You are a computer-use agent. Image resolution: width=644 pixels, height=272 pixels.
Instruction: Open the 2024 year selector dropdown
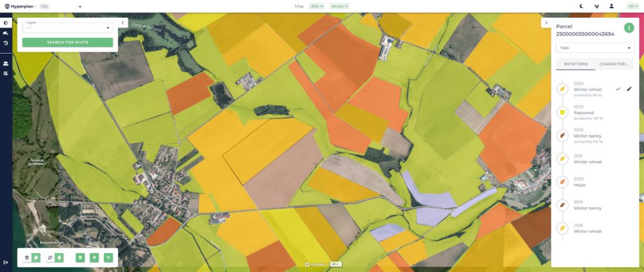(316, 6)
